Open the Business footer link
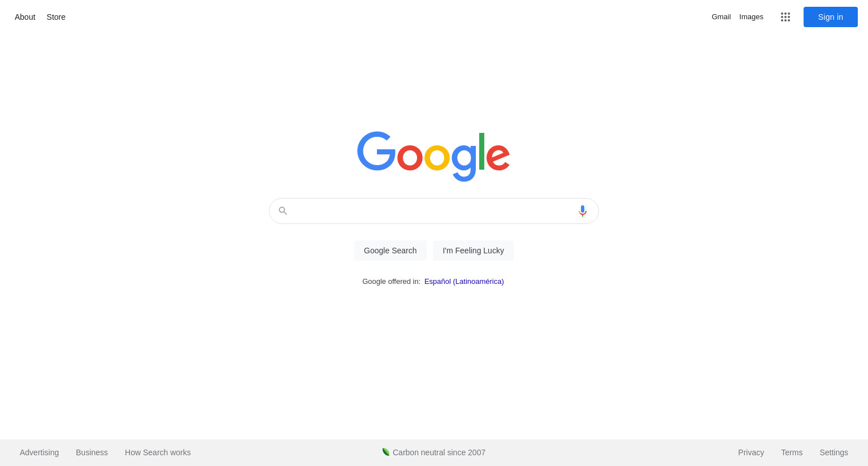 [92, 452]
